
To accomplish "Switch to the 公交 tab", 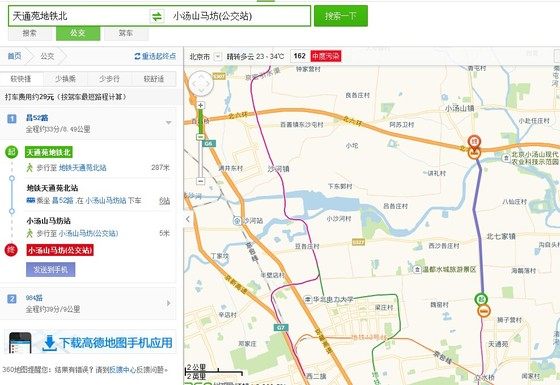I will (x=78, y=33).
